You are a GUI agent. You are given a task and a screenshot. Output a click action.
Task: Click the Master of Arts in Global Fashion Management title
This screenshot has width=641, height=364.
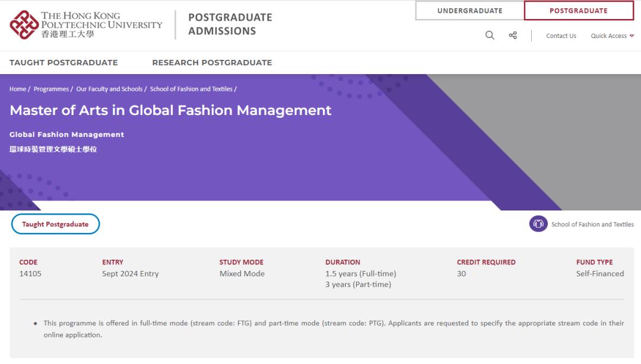click(x=170, y=110)
